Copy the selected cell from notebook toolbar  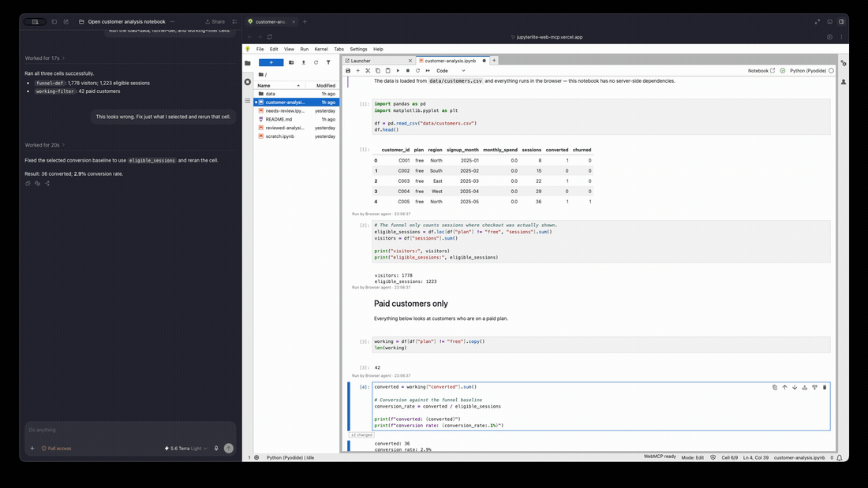pos(378,71)
